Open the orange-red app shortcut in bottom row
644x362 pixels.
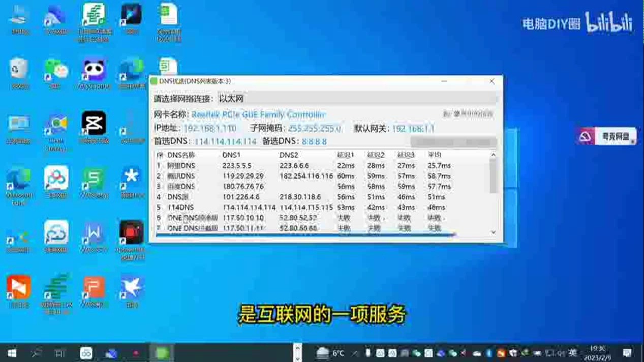tap(19, 291)
